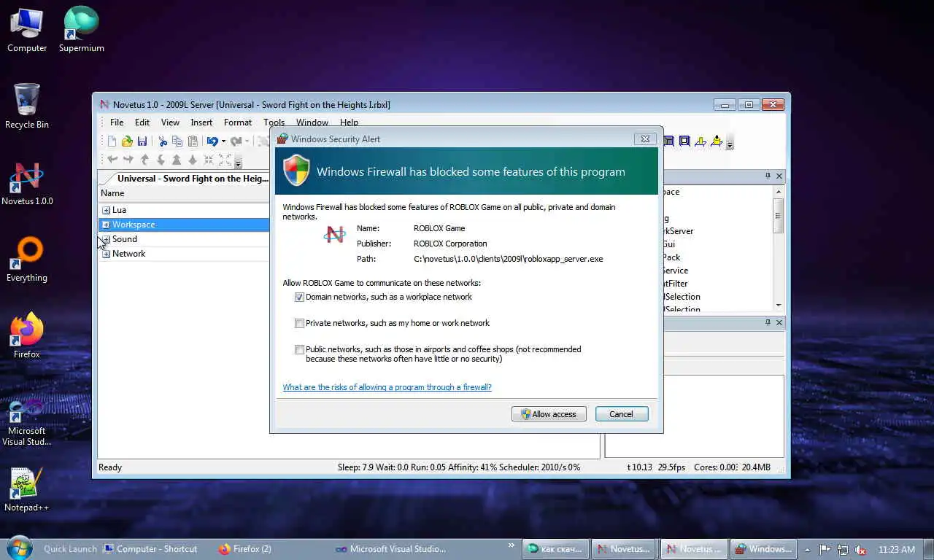934x560 pixels.
Task: Select the Network item in the tree
Action: coord(128,254)
